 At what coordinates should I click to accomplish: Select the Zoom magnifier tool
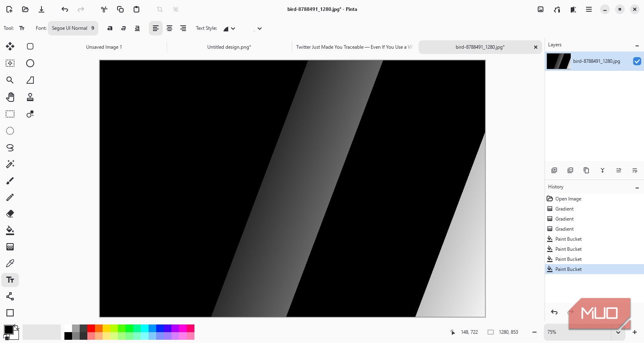(x=10, y=80)
